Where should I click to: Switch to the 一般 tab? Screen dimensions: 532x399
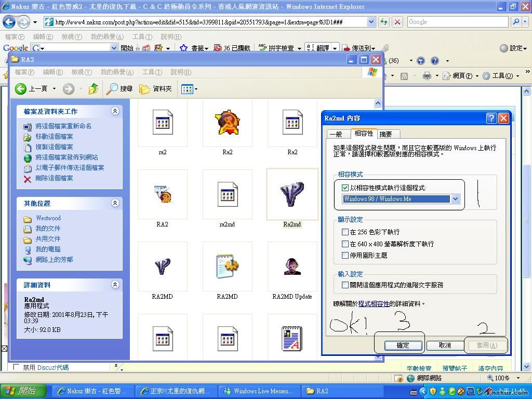pyautogui.click(x=337, y=135)
